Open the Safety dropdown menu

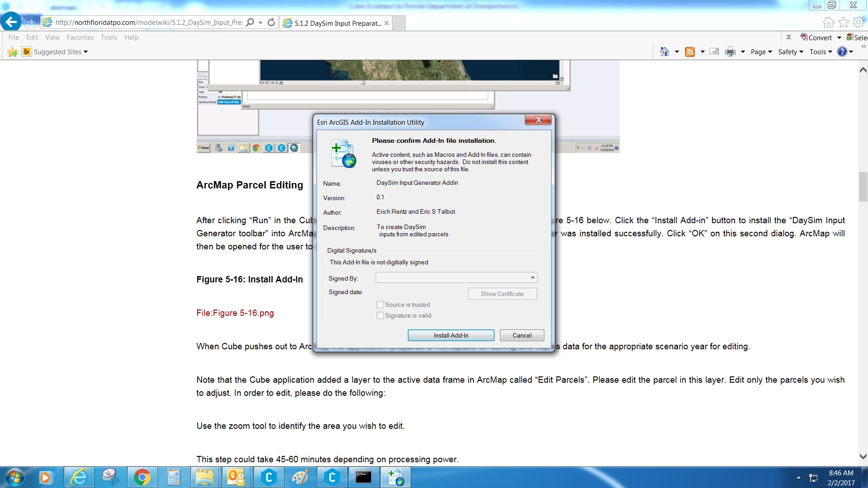click(790, 52)
